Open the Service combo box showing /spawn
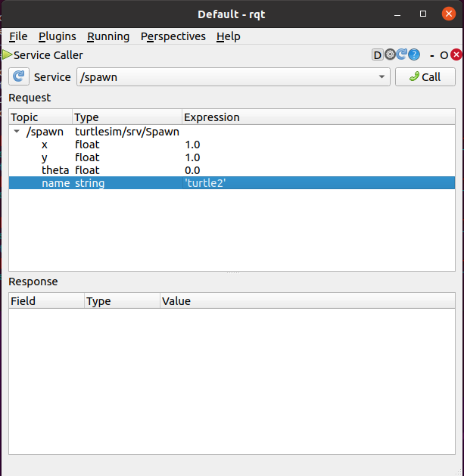The image size is (464, 476). [x=233, y=77]
